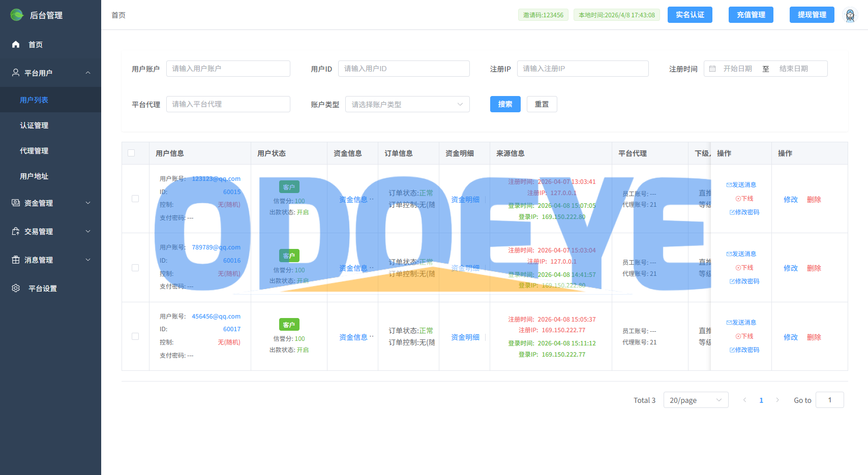
Task: Click the Go to page number box
Action: [x=830, y=400]
